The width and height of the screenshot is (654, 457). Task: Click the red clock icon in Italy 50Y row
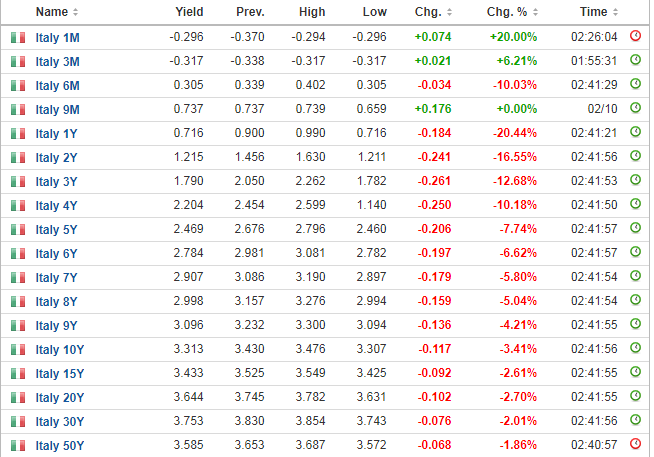coord(635,444)
